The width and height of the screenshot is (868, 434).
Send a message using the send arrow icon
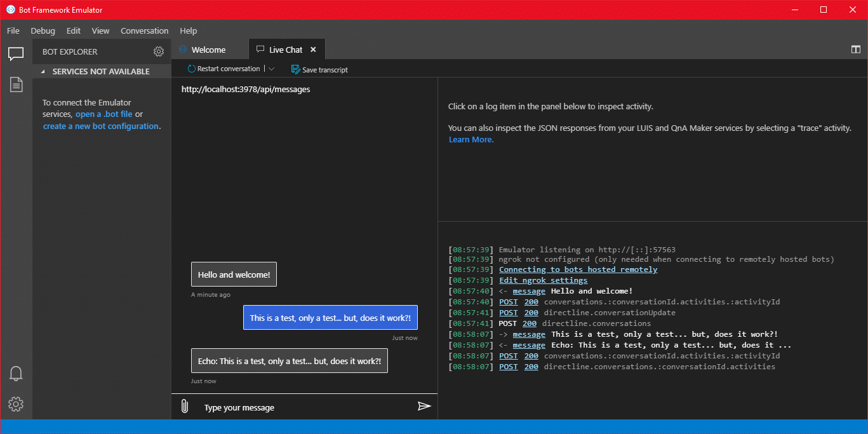point(424,406)
